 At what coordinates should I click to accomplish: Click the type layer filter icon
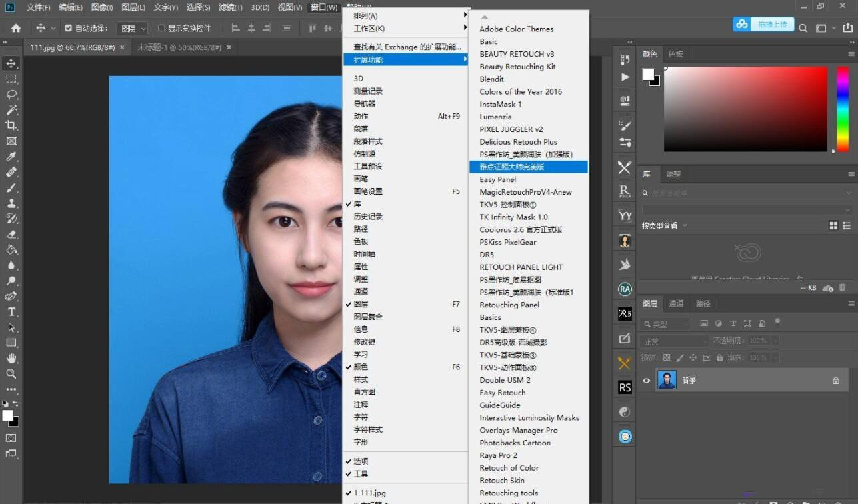[733, 323]
